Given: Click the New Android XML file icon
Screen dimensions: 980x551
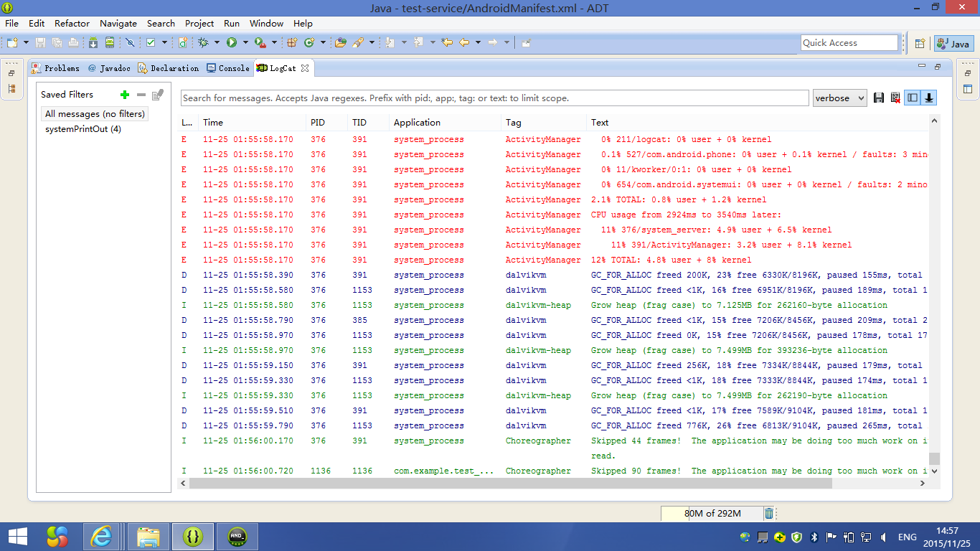Looking at the screenshot, I should click(183, 43).
